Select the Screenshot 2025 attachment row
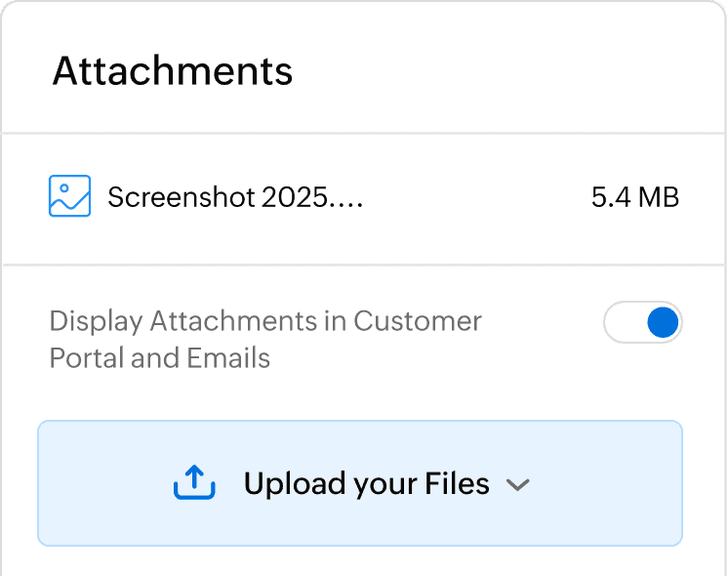 [363, 197]
